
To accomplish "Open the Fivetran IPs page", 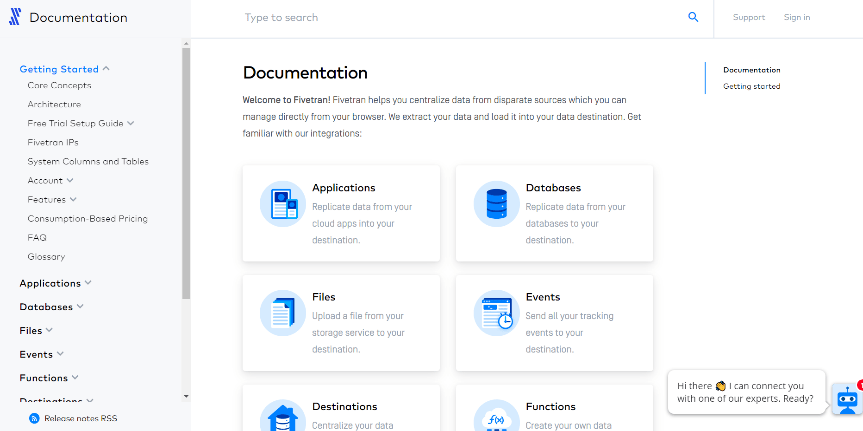I will pyautogui.click(x=53, y=143).
